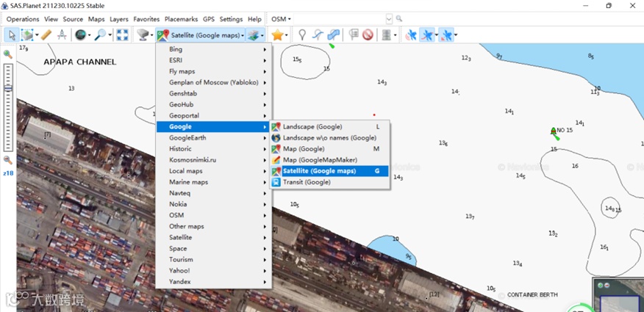
Task: Choose Landscape (Google) map
Action: click(x=329, y=127)
